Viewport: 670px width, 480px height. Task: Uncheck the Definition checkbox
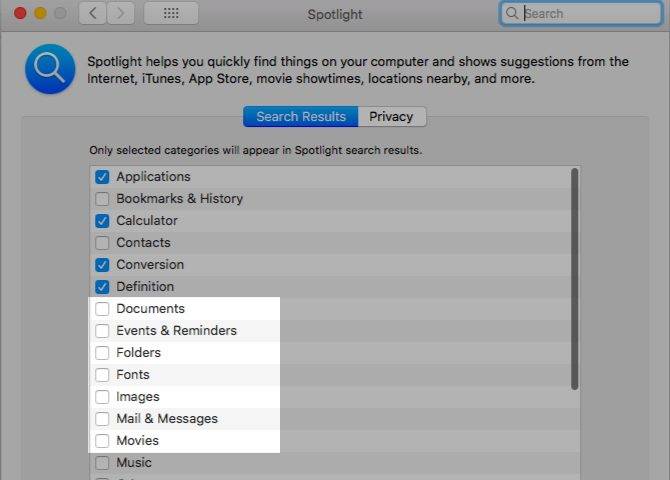(x=102, y=287)
